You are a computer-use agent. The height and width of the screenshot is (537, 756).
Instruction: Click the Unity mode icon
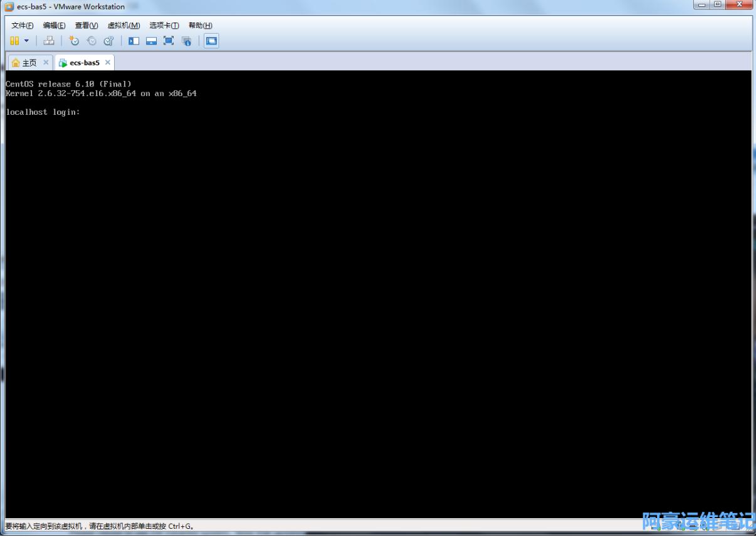pyautogui.click(x=186, y=41)
